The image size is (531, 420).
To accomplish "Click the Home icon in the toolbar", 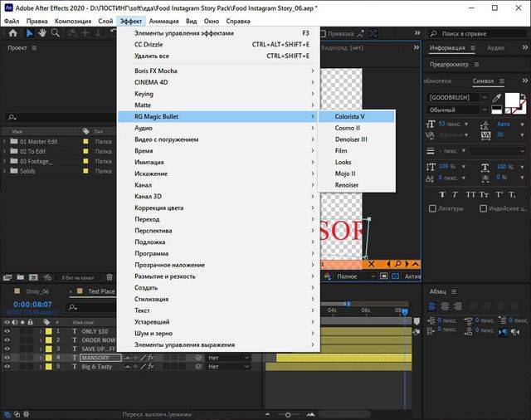I will click(12, 34).
